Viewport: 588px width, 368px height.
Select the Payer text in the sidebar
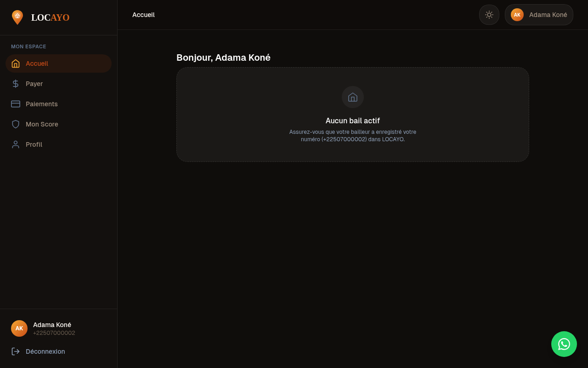34,84
